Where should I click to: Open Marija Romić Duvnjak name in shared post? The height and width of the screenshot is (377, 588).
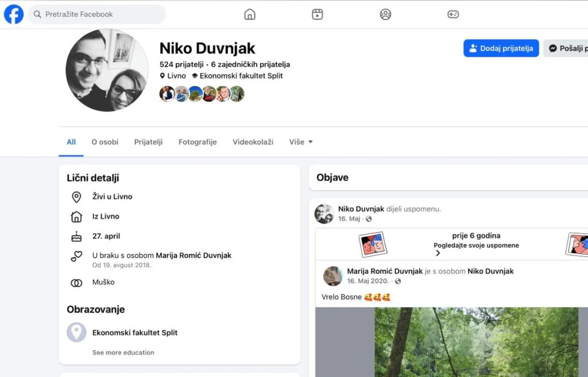385,271
